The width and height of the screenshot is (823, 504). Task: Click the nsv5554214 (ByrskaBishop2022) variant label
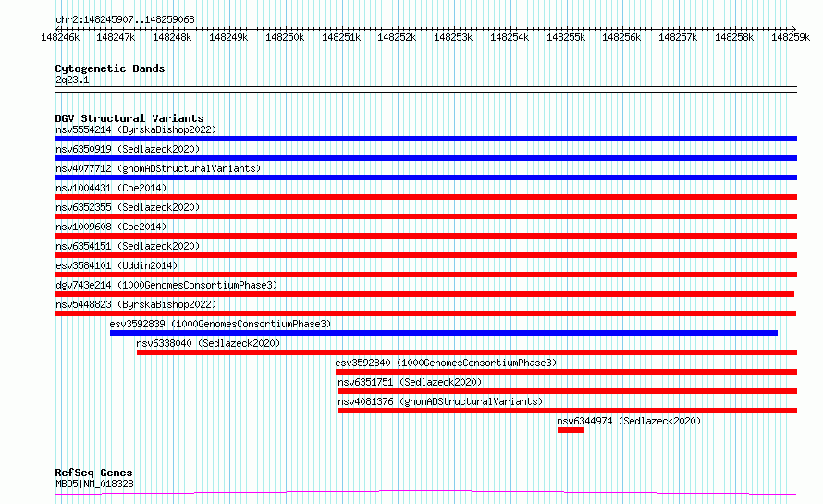pyautogui.click(x=136, y=129)
